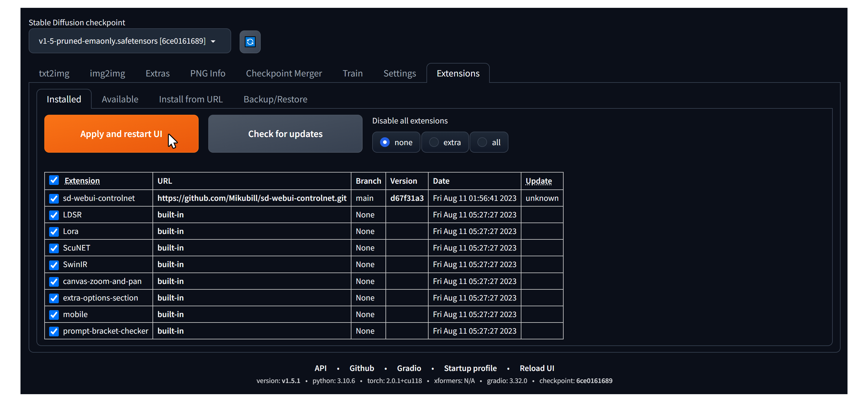Open the Stable Diffusion checkpoint dropdown

130,41
